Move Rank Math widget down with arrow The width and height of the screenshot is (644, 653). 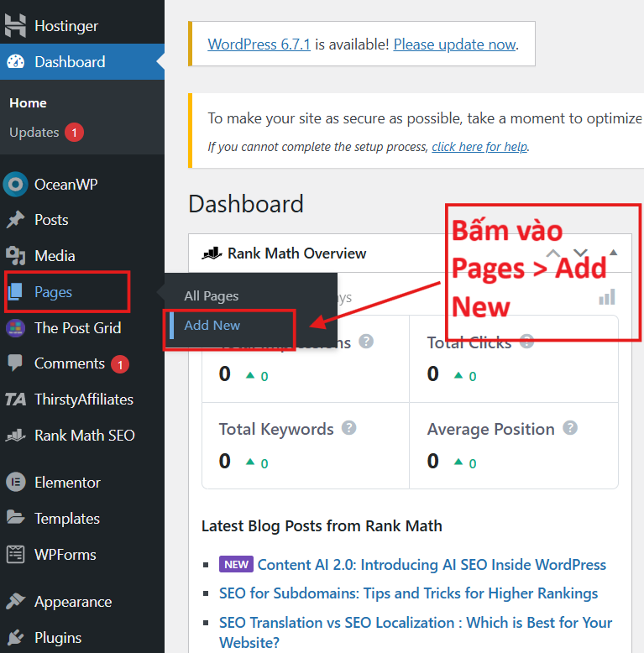coord(580,253)
